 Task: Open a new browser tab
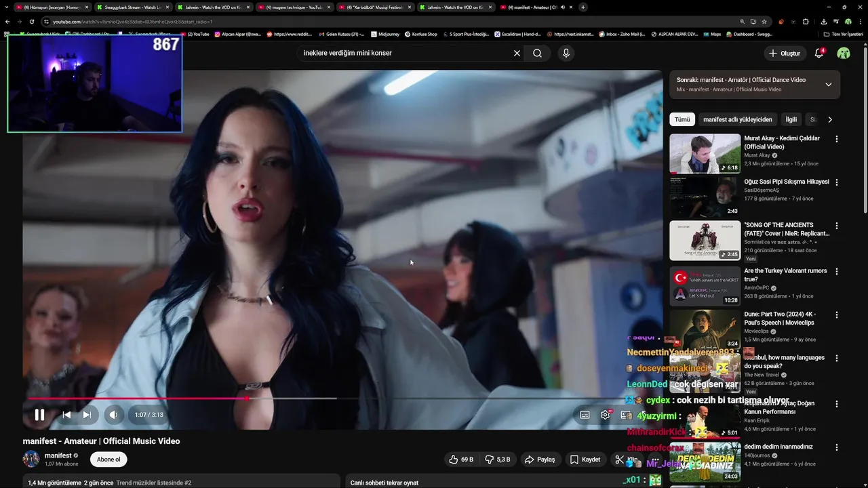pyautogui.click(x=583, y=7)
